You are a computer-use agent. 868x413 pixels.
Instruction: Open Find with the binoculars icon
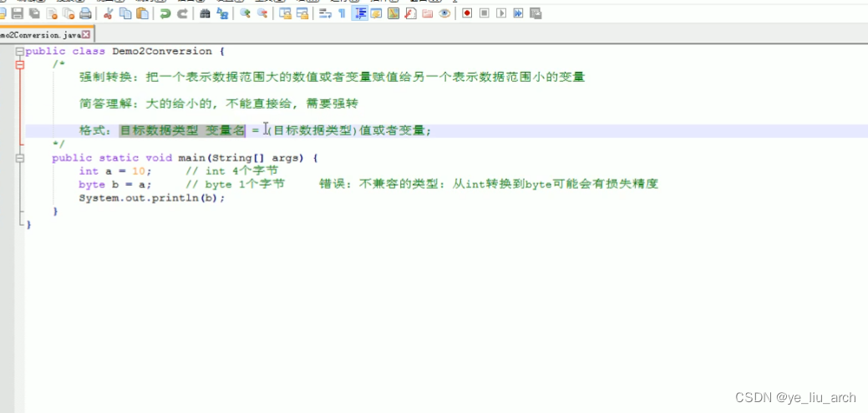205,13
